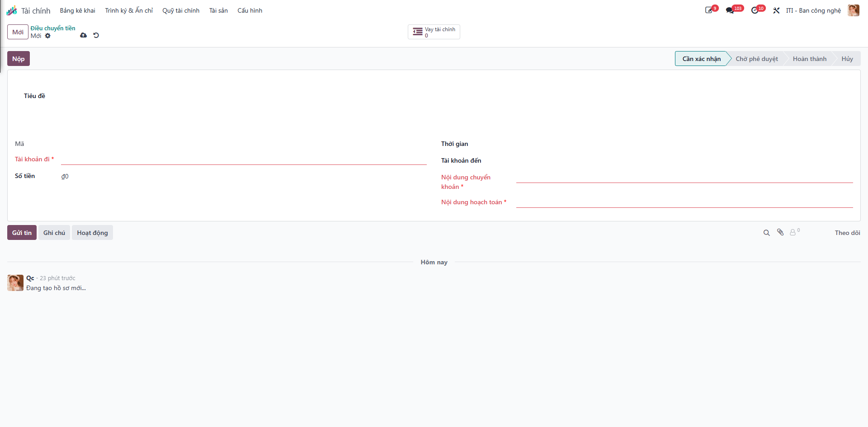Save the record with the cloud icon
This screenshot has height=427, width=868.
click(x=83, y=35)
